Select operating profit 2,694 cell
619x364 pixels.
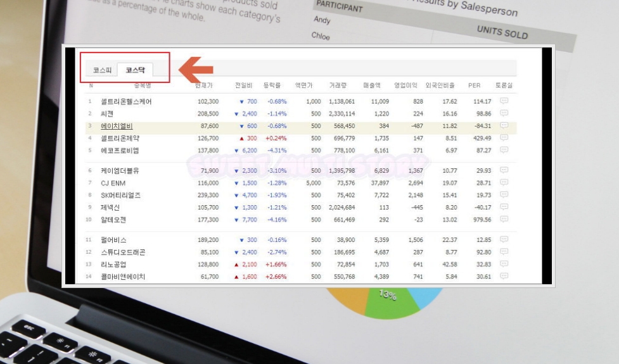click(416, 183)
